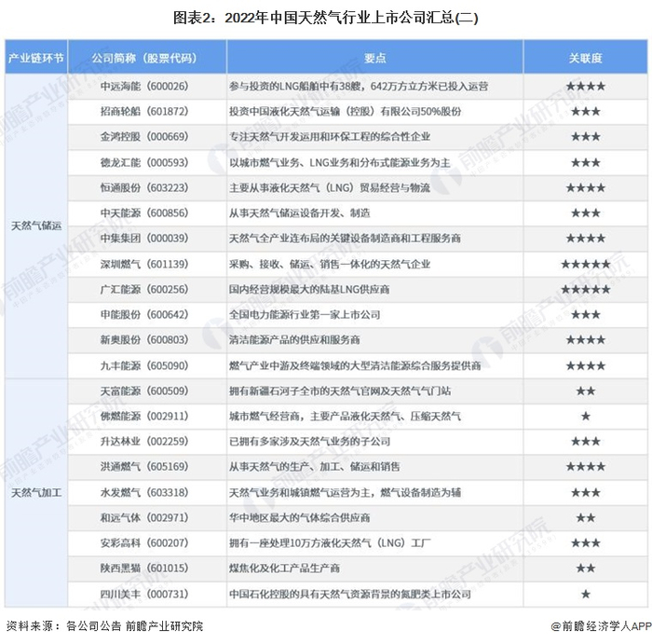Click the 产业链环节 column header
The width and height of the screenshot is (652, 644).
[36, 58]
